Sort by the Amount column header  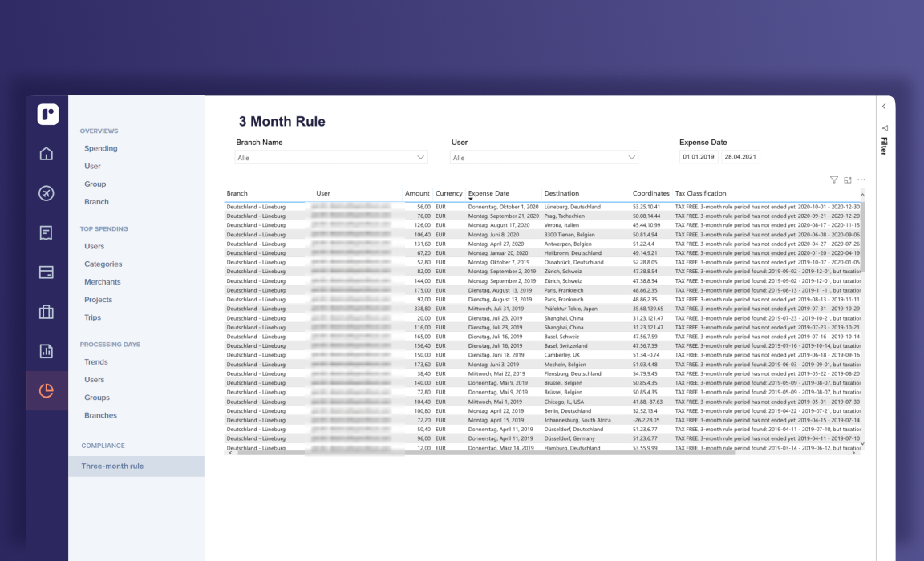click(x=417, y=193)
